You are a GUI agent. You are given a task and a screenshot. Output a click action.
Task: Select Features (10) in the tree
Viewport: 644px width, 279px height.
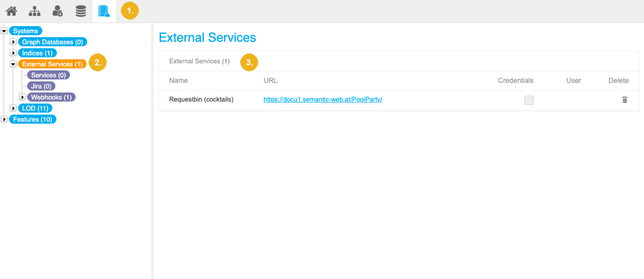(33, 120)
